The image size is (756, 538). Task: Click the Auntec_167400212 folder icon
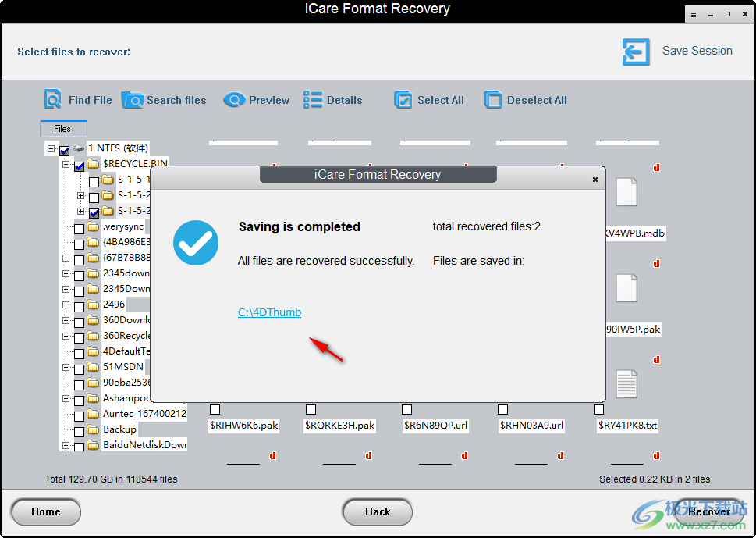[x=93, y=414]
